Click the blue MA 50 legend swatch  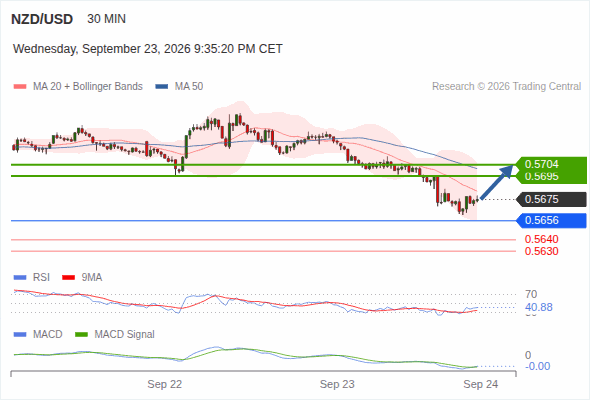(x=162, y=87)
